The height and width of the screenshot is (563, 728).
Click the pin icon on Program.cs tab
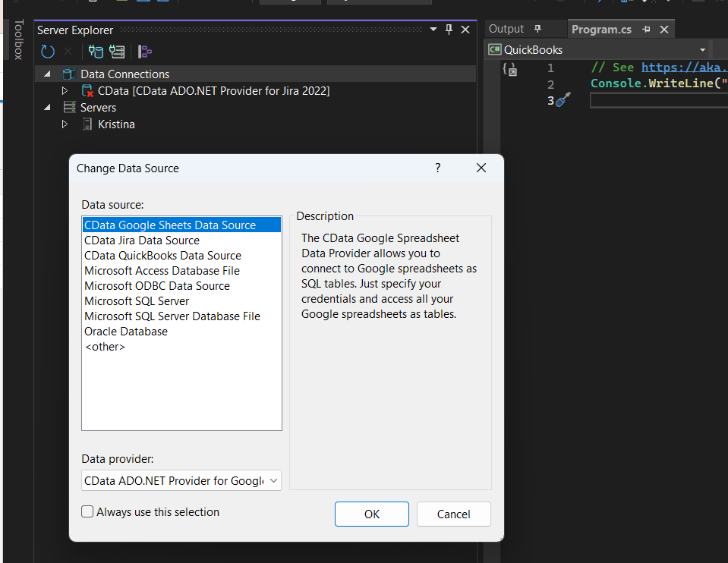point(646,30)
